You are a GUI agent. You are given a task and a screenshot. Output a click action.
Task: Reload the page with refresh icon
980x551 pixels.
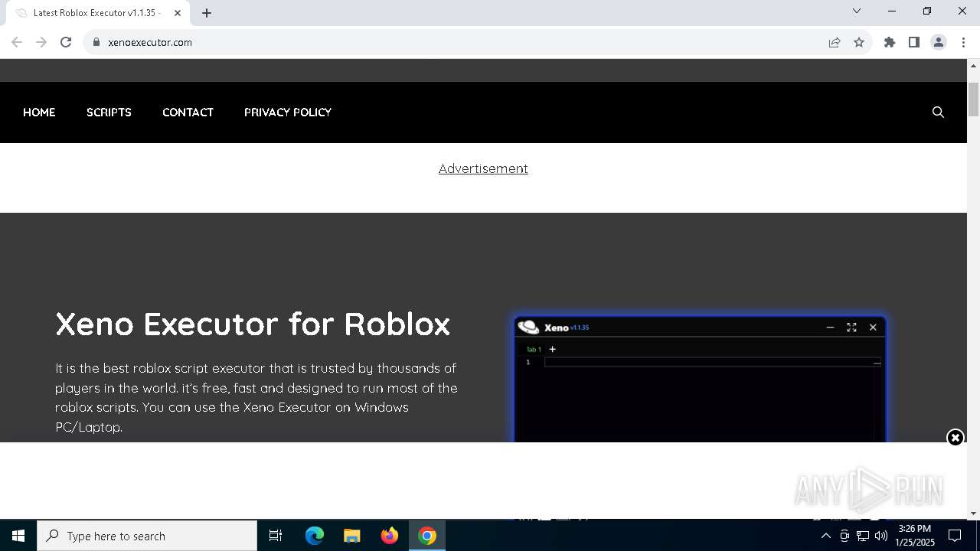point(66,43)
